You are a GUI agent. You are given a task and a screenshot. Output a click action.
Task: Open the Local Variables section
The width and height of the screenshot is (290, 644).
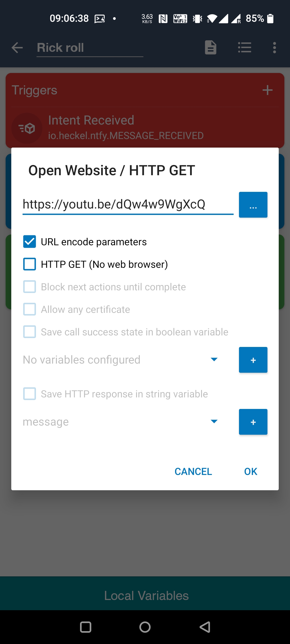coord(146,595)
